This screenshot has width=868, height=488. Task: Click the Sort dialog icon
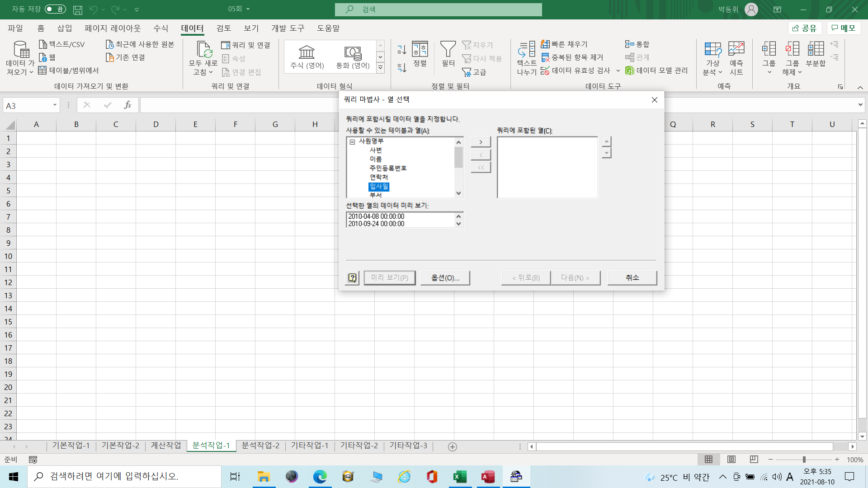[420, 50]
